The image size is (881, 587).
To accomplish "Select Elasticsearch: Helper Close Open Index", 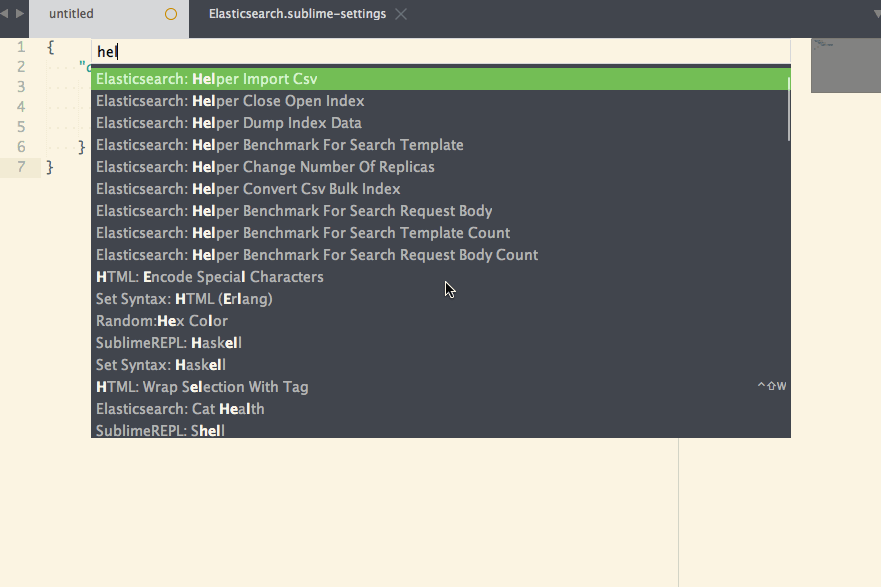I will (x=441, y=101).
